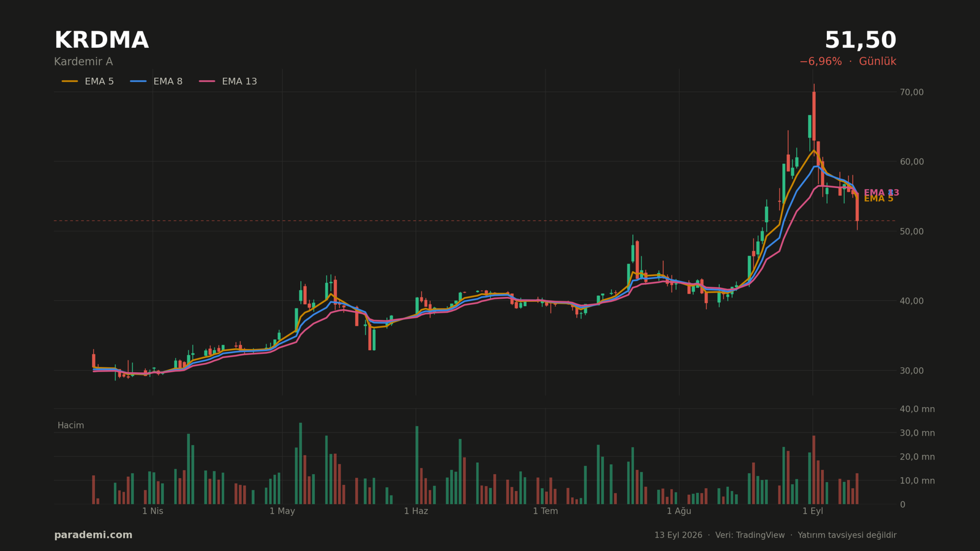Screen dimensions: 980x551
Task: Select the EMA 8 legend entry
Action: pos(156,81)
